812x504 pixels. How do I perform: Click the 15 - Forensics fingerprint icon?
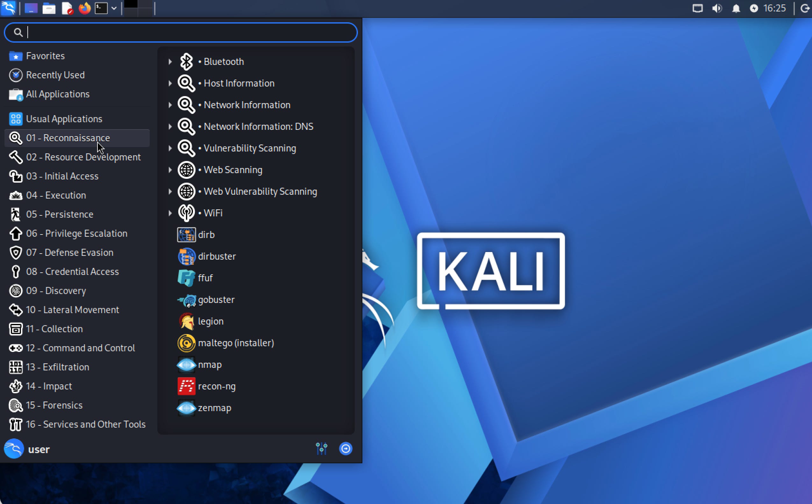[16, 405]
